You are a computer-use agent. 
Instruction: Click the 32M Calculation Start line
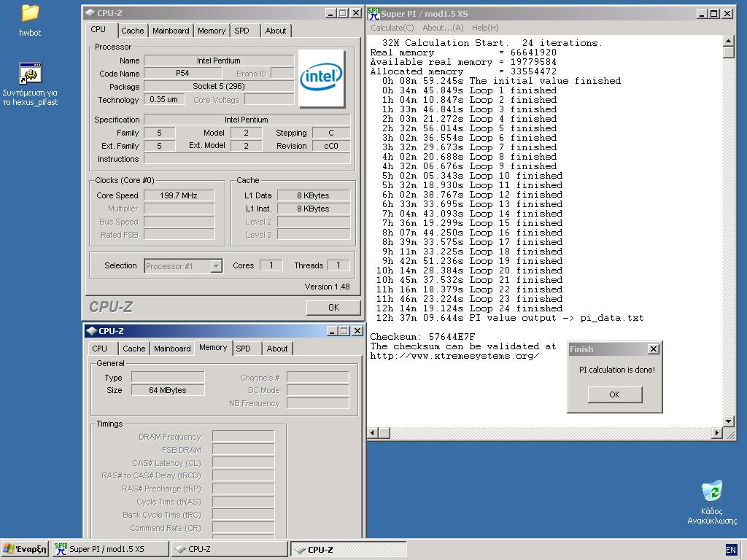point(492,43)
